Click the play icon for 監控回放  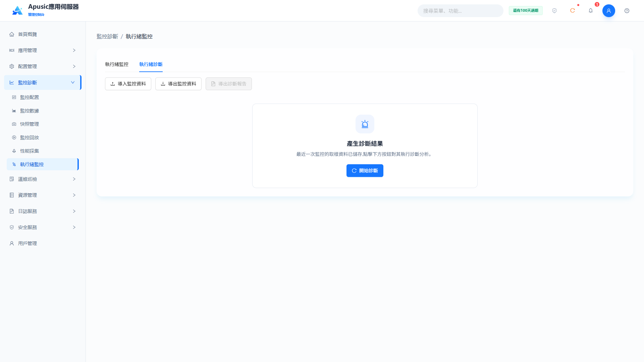(x=14, y=137)
